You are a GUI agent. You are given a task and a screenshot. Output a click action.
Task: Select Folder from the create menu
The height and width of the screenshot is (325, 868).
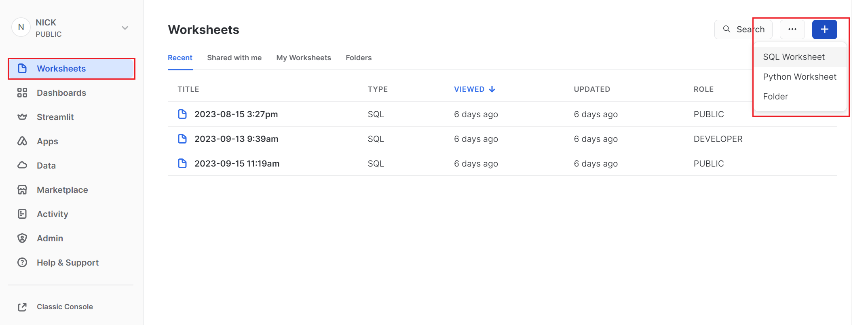coord(775,97)
